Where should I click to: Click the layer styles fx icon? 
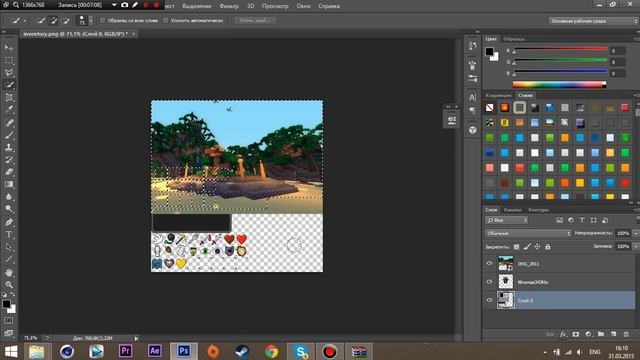tap(563, 334)
